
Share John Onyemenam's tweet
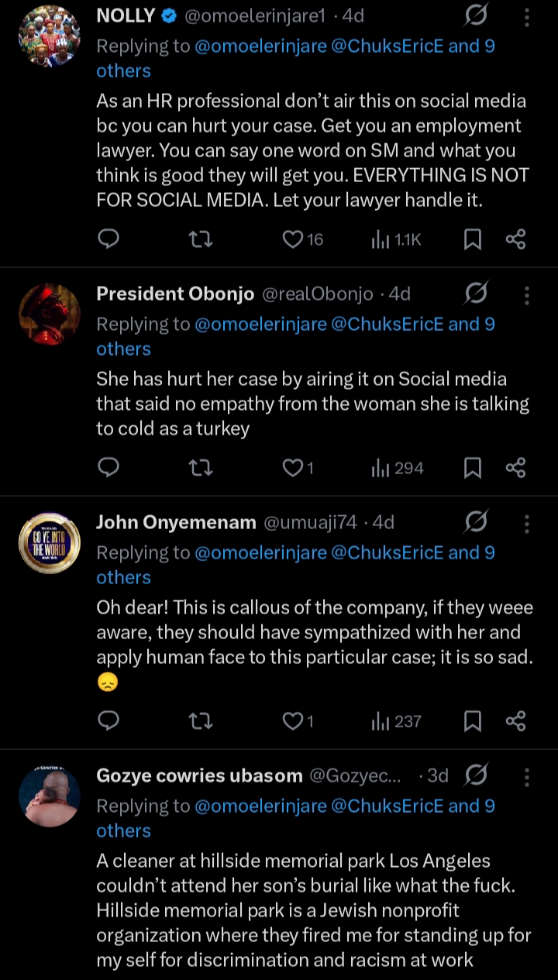tap(515, 721)
